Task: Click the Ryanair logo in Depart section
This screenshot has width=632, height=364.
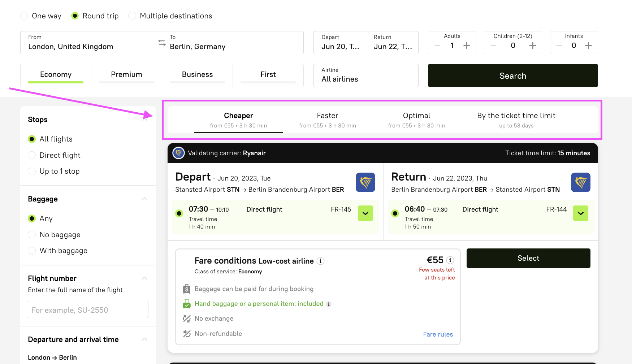Action: pos(365,182)
